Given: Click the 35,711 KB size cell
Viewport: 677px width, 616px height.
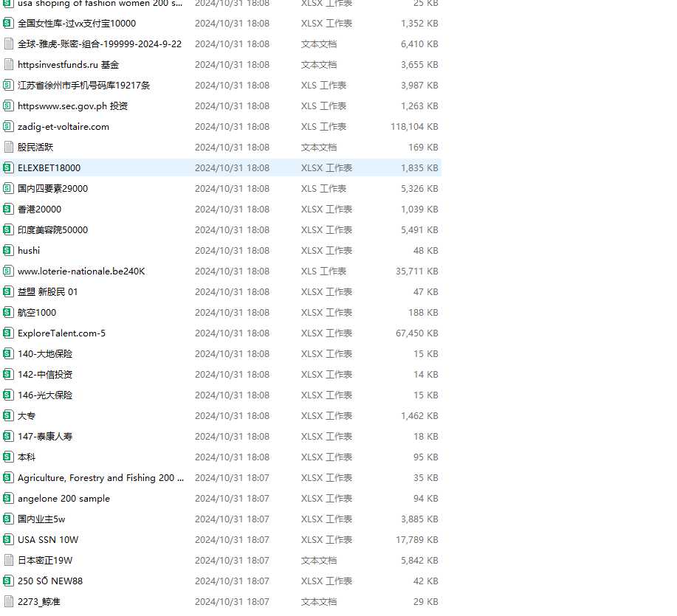Looking at the screenshot, I should tap(417, 271).
